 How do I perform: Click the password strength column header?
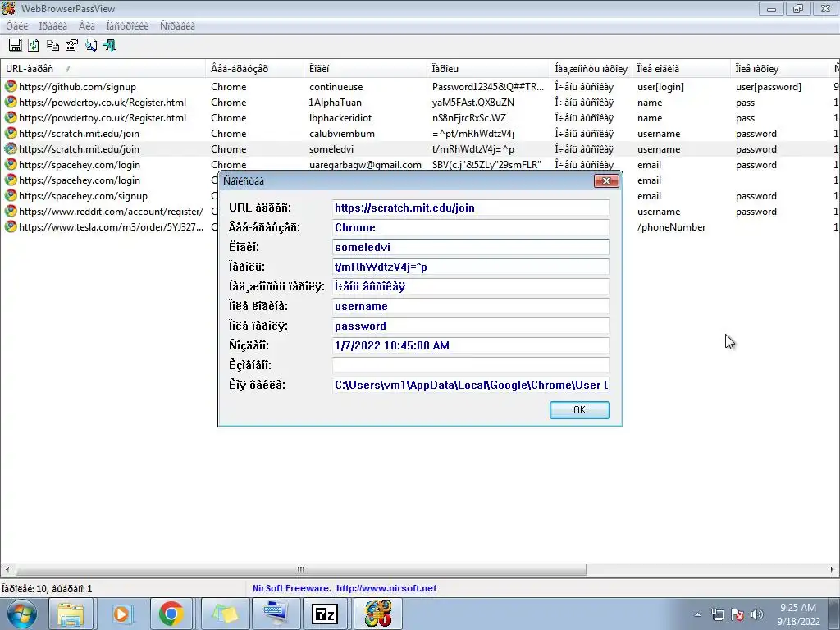(591, 69)
